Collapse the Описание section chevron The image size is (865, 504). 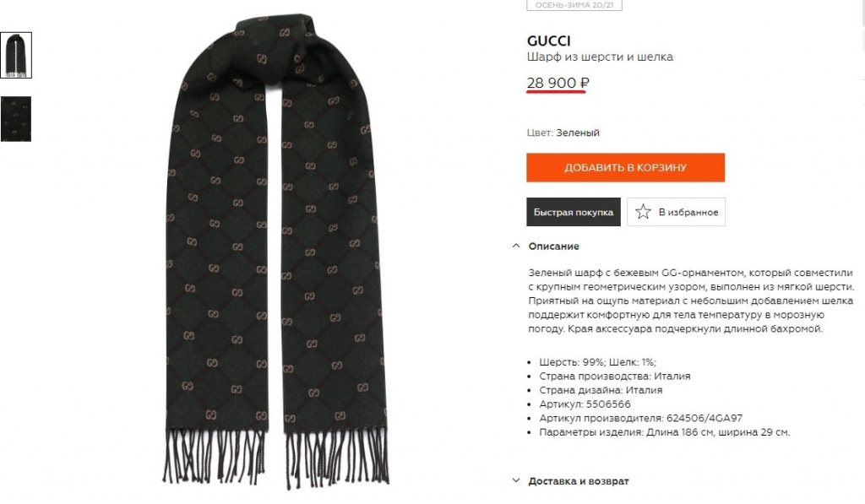(516, 246)
